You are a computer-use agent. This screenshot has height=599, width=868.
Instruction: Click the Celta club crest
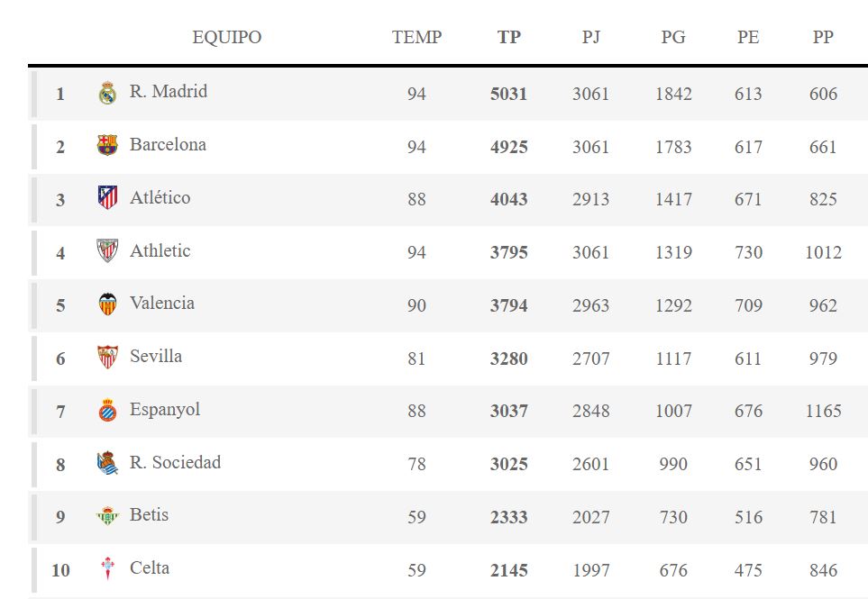coord(107,569)
